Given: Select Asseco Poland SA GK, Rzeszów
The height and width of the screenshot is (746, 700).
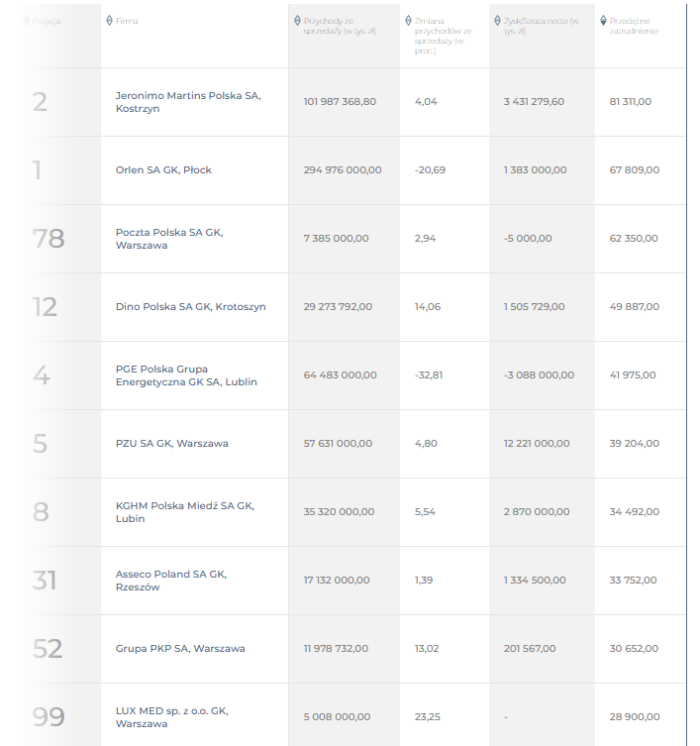Looking at the screenshot, I should click(x=171, y=581).
